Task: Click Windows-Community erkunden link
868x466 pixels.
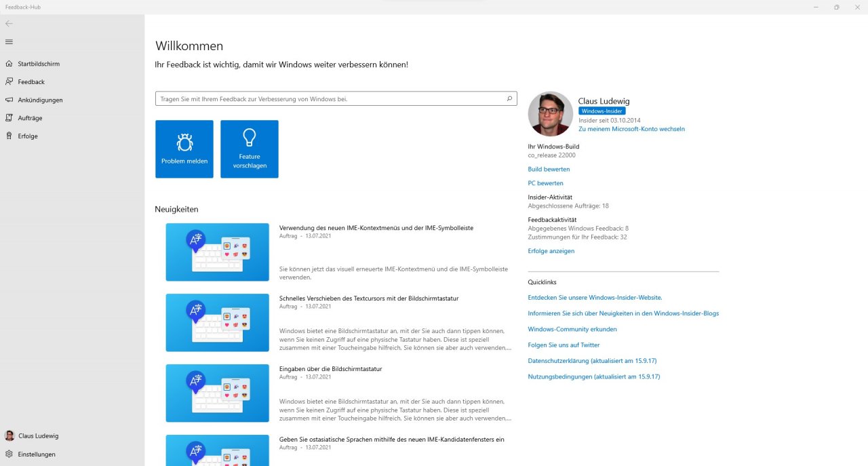Action: point(572,329)
